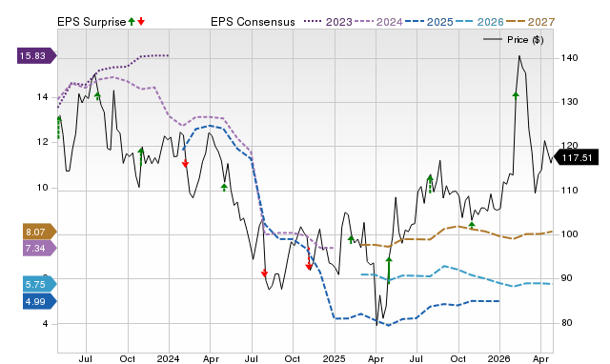
Task: Click the green surprise arrow after 2025 label
Action: 351,239
